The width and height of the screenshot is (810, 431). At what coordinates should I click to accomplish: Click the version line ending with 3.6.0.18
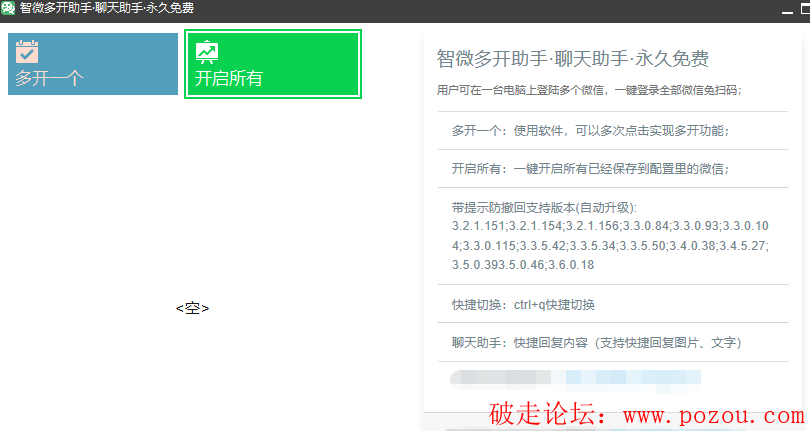(523, 265)
